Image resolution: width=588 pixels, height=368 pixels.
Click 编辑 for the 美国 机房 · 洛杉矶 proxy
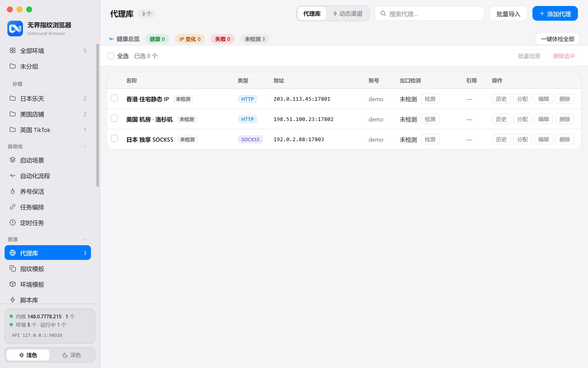click(x=543, y=119)
